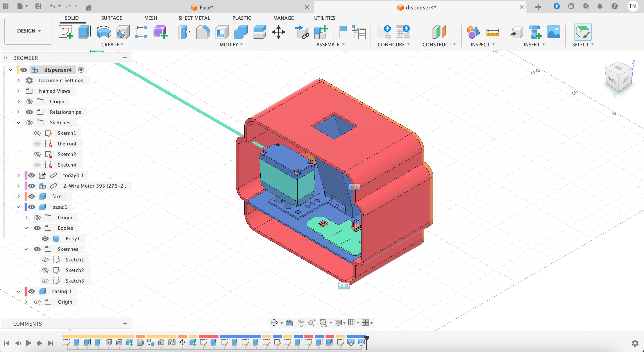This screenshot has height=352, width=644.
Task: Hide the face:1 component
Action: [32, 196]
